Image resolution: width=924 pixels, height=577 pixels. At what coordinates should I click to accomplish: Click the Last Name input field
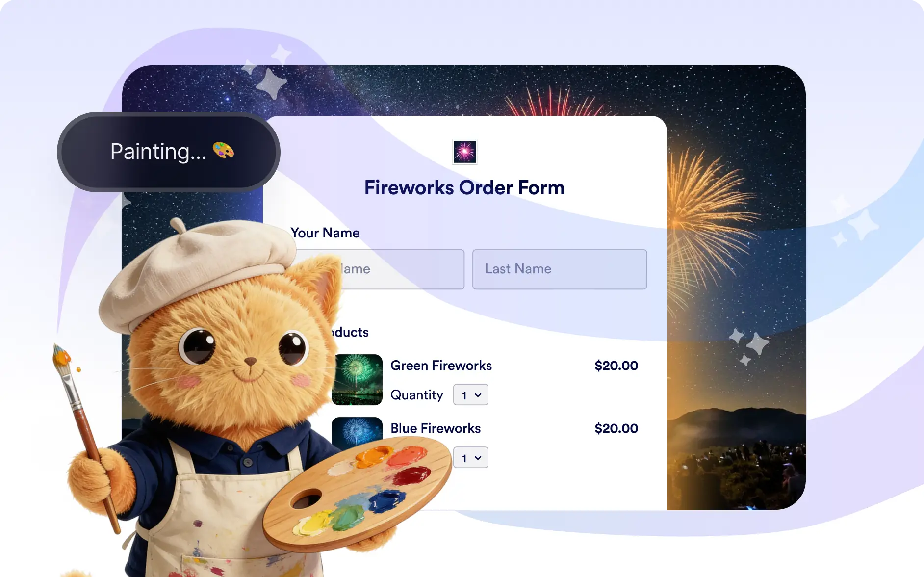pos(560,269)
